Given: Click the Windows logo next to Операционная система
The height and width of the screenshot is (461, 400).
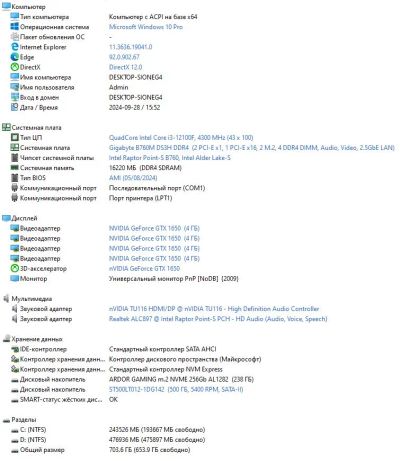Looking at the screenshot, I should (14, 27).
